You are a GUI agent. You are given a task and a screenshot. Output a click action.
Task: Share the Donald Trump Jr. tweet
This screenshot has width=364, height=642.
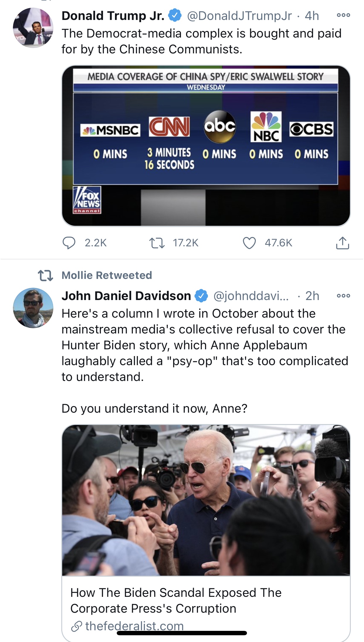(x=342, y=243)
